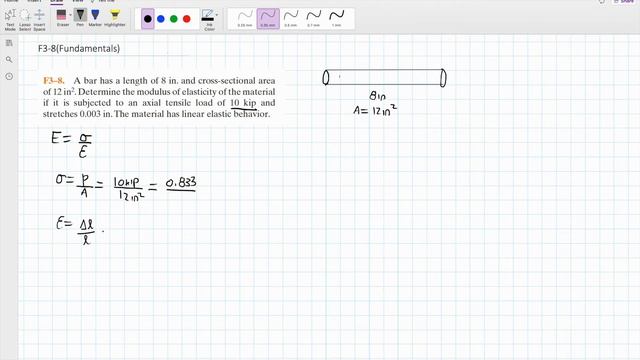Click the handwritten A= 12 in² label
This screenshot has height=360, width=640.
tap(375, 110)
